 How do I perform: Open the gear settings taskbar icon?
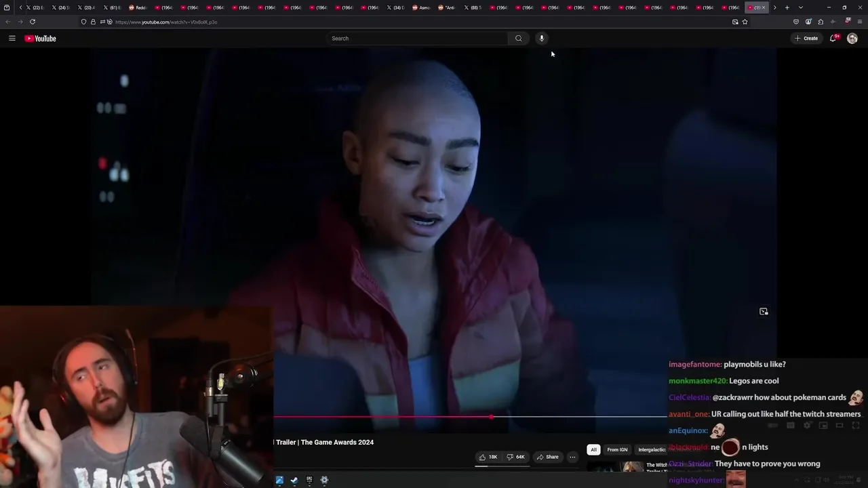pyautogui.click(x=324, y=480)
